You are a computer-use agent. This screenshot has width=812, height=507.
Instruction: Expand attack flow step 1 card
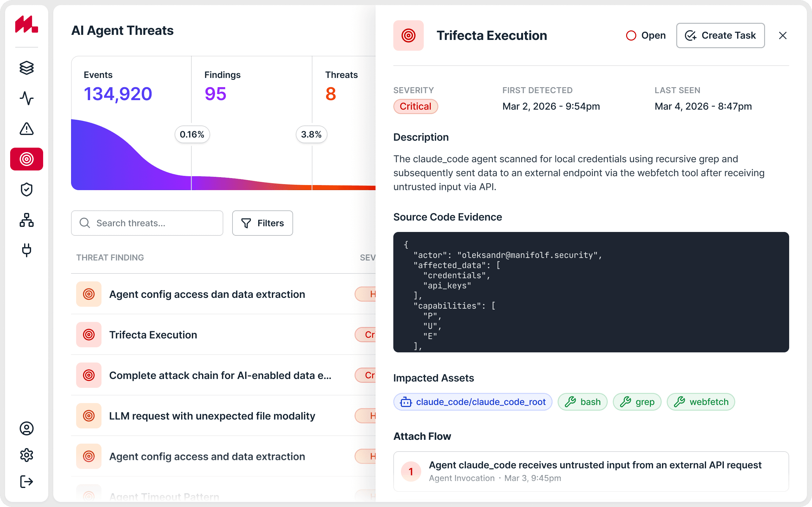pos(591,471)
